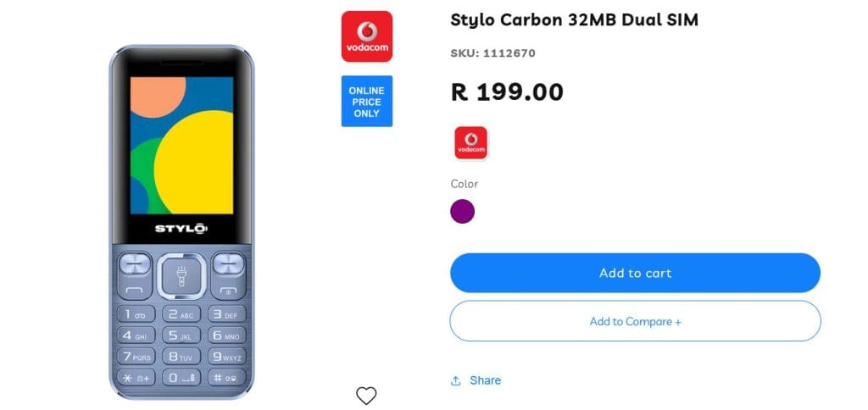Click the STYLO logo on phone image

pyautogui.click(x=181, y=229)
